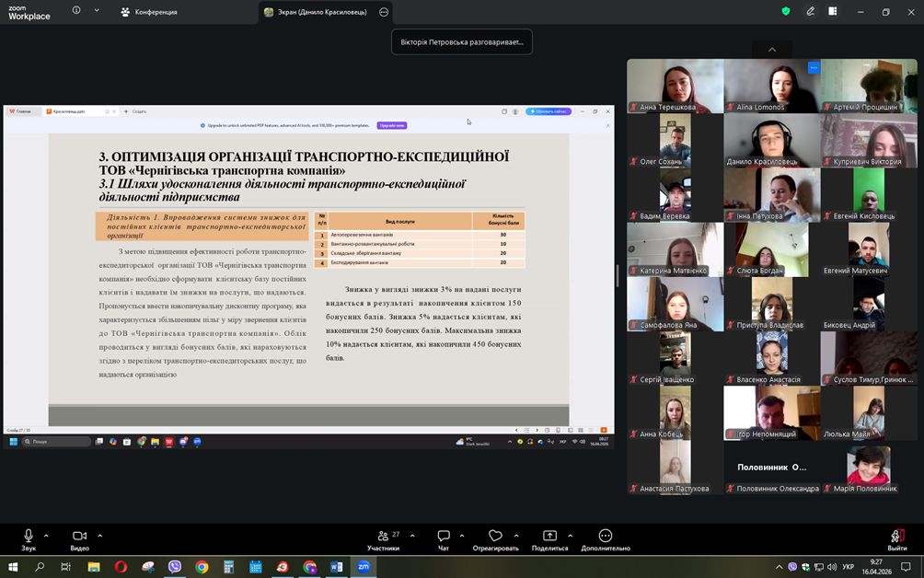
Task: Leave meeting using the Выйти button
Action: [x=896, y=537]
